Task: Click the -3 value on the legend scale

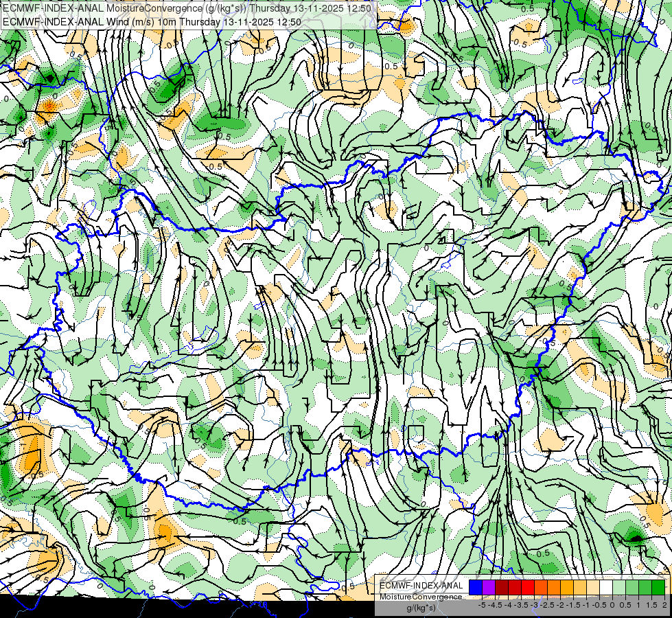Action: (x=535, y=605)
